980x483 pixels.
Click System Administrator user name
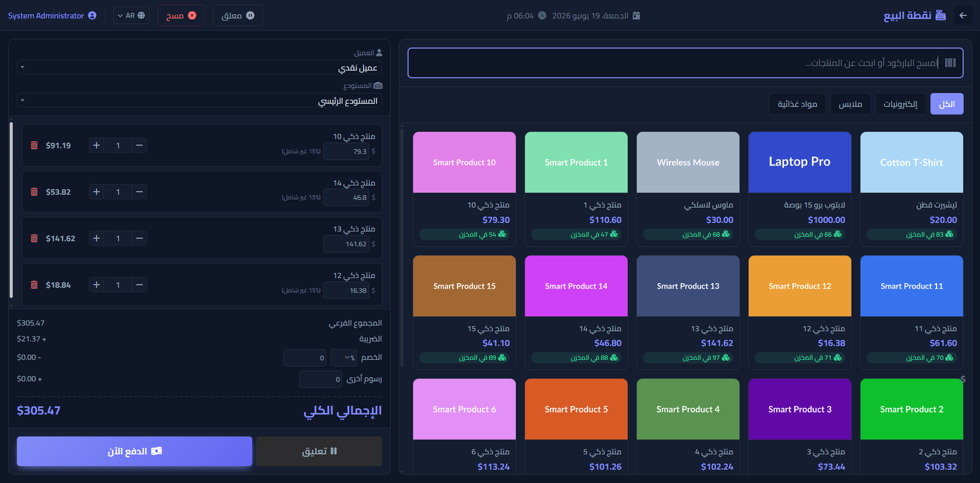coord(46,16)
